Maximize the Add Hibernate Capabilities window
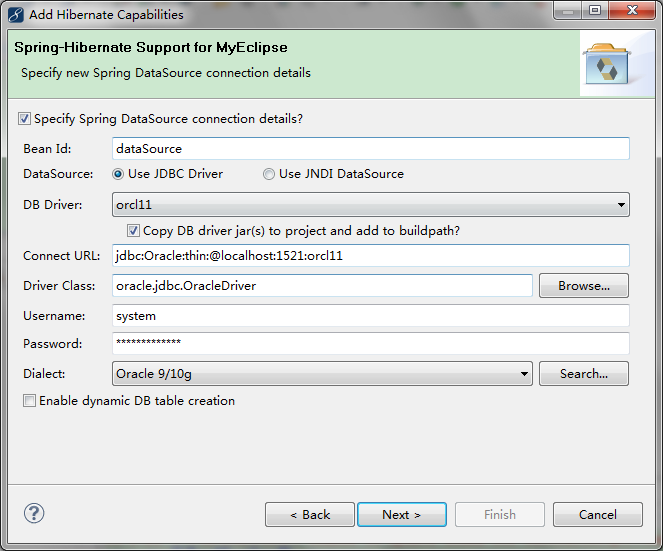This screenshot has height=551, width=663. pos(595,10)
